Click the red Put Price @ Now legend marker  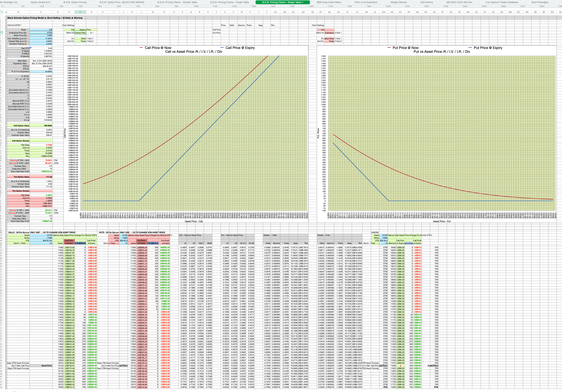pyautogui.click(x=389, y=48)
